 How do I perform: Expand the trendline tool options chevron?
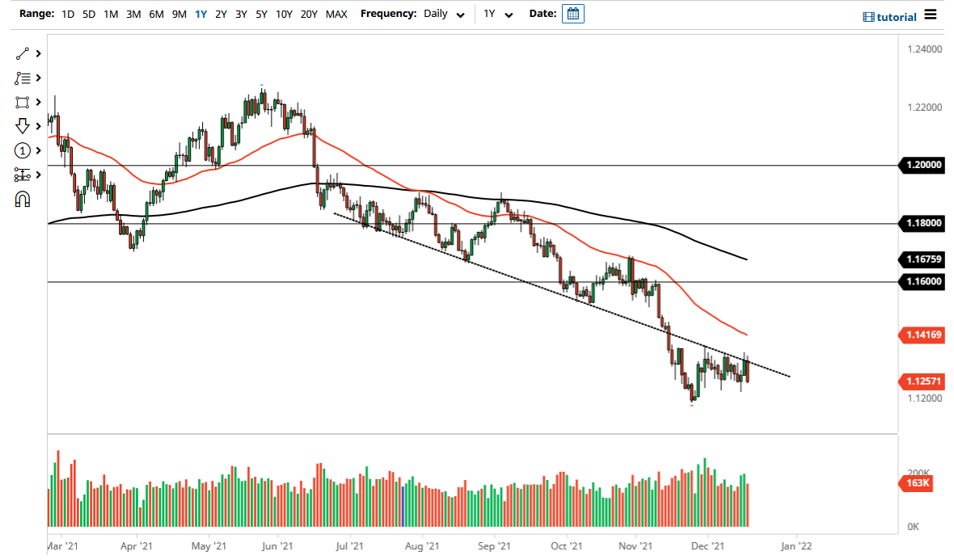37,53
